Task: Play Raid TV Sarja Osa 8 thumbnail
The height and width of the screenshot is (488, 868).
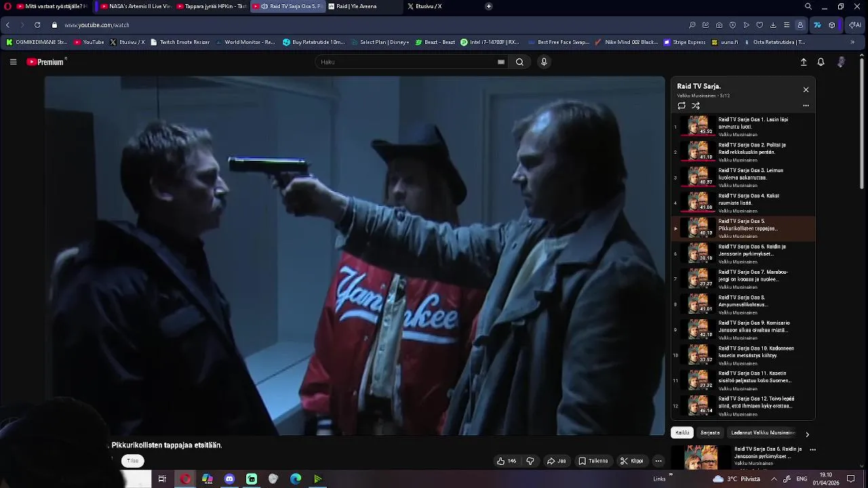Action: [698, 303]
